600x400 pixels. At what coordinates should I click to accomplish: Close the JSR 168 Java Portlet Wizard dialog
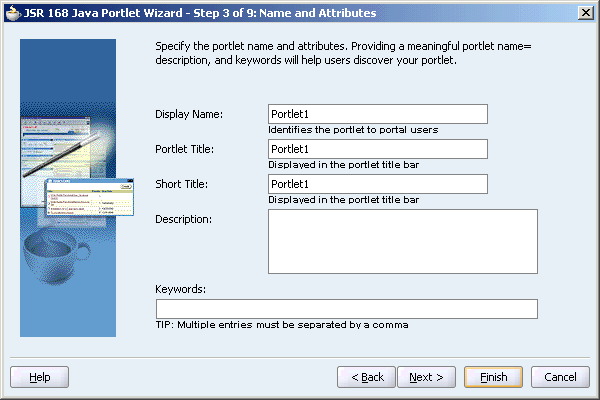click(x=585, y=13)
